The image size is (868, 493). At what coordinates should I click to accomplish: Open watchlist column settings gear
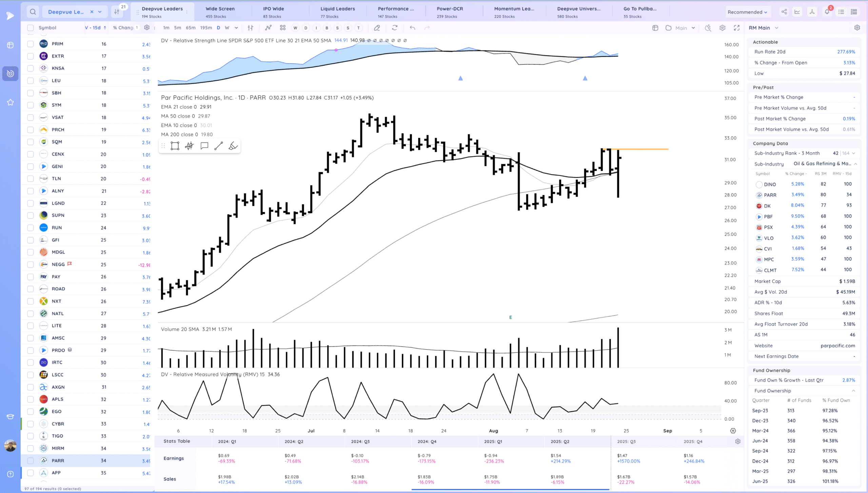pyautogui.click(x=147, y=27)
